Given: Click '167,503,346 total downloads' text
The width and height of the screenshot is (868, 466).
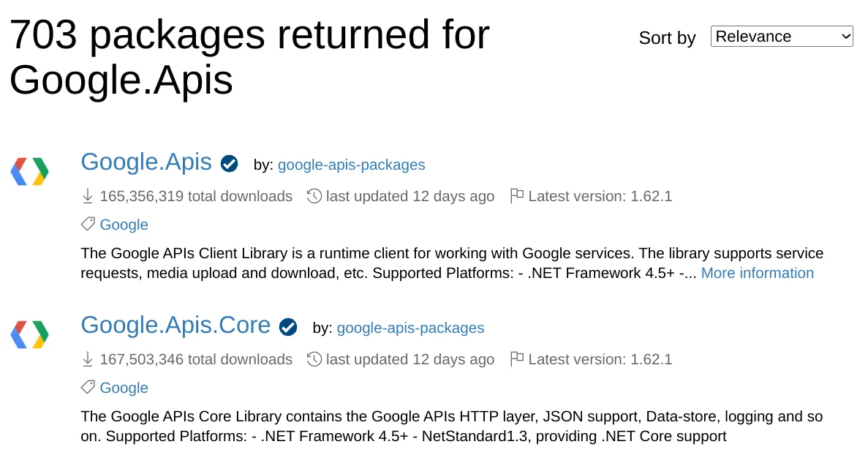Looking at the screenshot, I should click(x=196, y=359).
